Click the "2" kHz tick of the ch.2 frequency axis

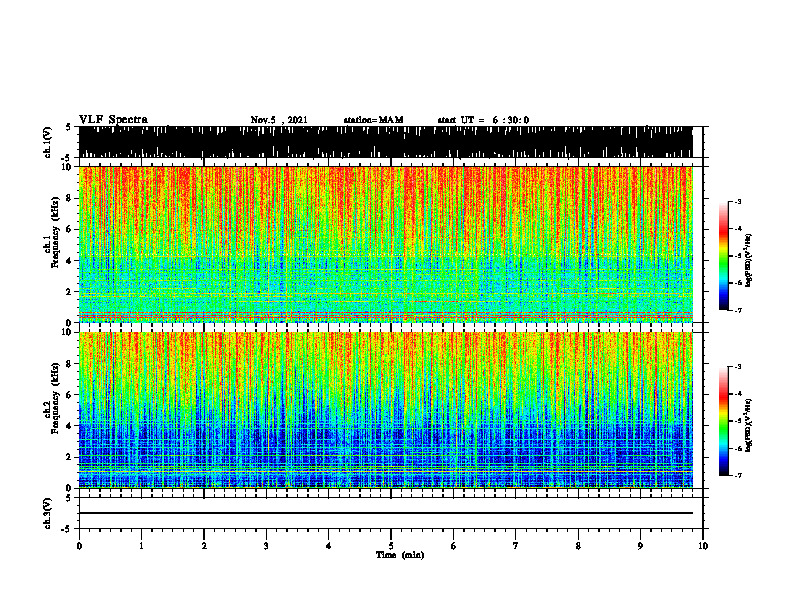(69, 457)
